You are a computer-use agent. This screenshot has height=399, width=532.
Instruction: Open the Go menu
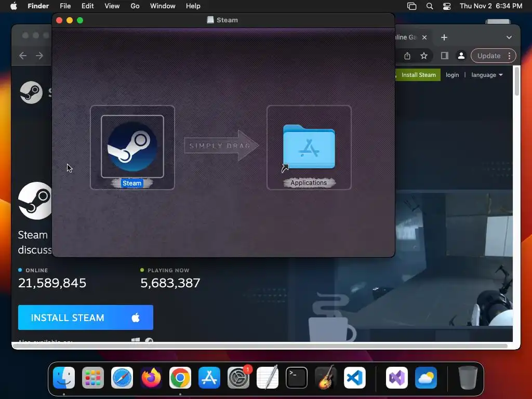pos(135,6)
